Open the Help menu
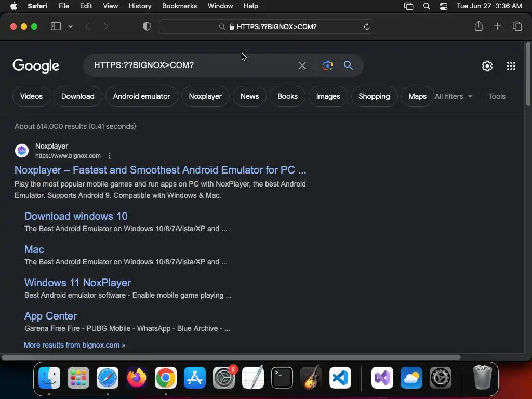The height and width of the screenshot is (399, 532). [x=251, y=6]
